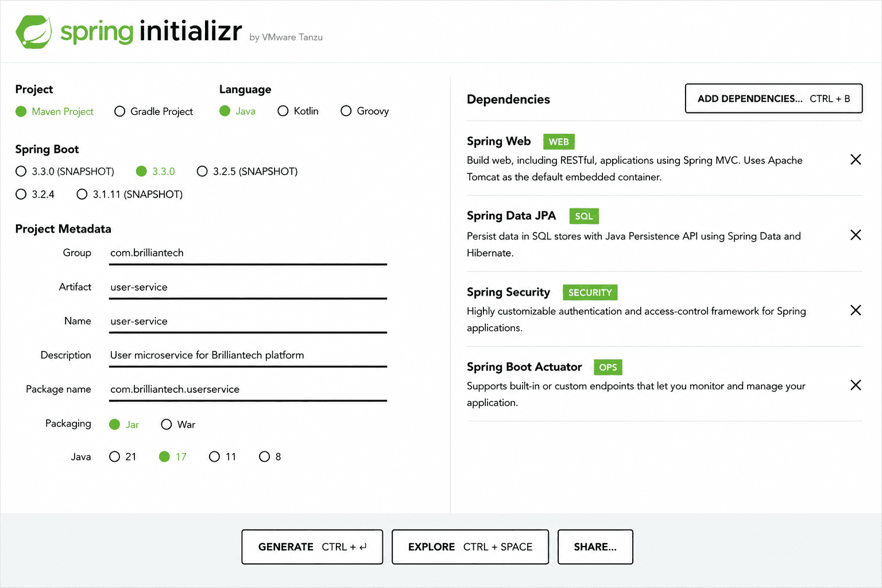Remove the Spring Web dependency
Image resolution: width=882 pixels, height=588 pixels.
[856, 160]
